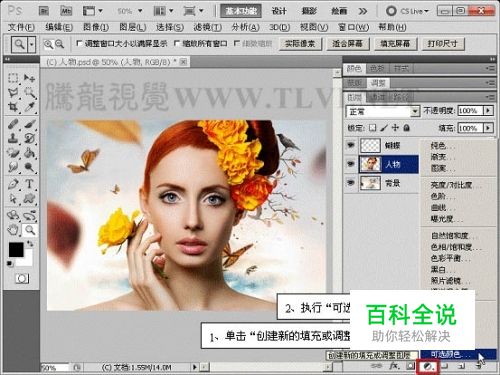The width and height of the screenshot is (500, 375).
Task: Click the 填充屏幕 button
Action: [395, 44]
